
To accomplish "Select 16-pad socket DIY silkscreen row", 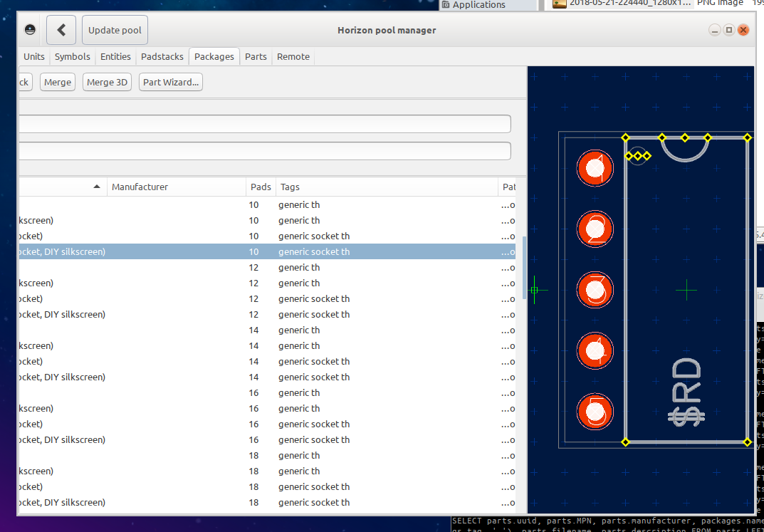I will pos(267,439).
